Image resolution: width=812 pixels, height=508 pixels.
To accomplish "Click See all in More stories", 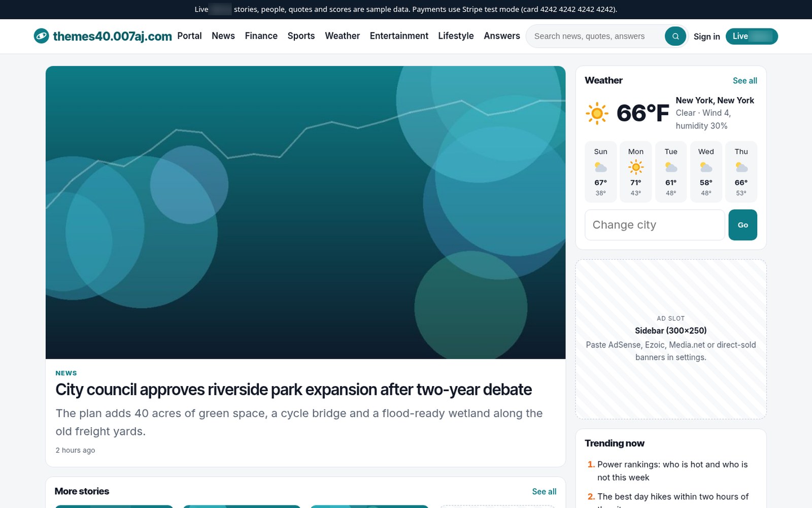I will [544, 492].
